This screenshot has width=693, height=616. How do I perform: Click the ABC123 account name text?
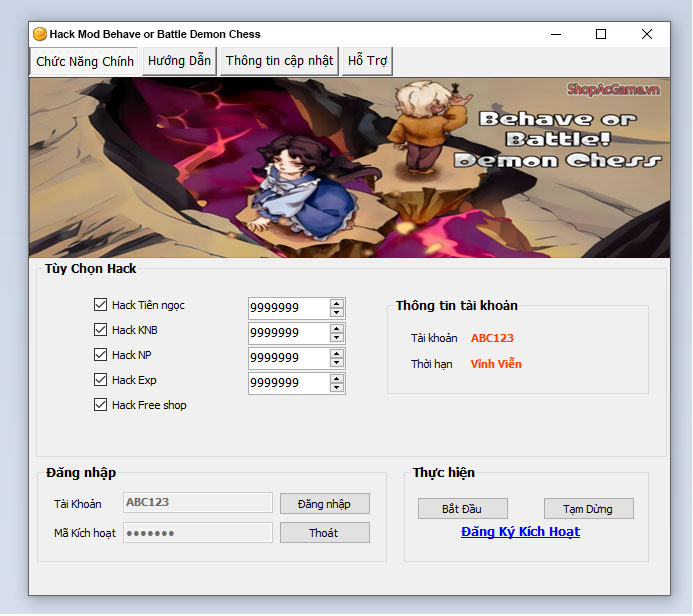click(492, 338)
